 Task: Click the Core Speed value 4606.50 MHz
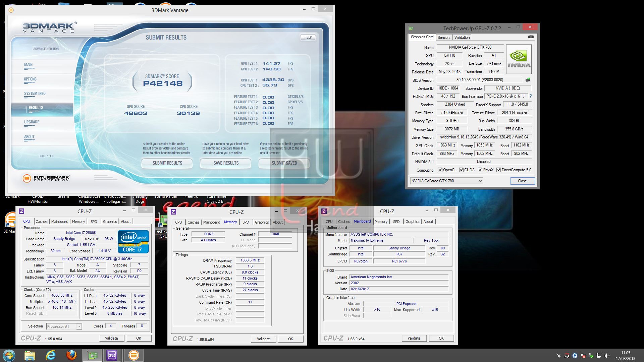(x=62, y=296)
